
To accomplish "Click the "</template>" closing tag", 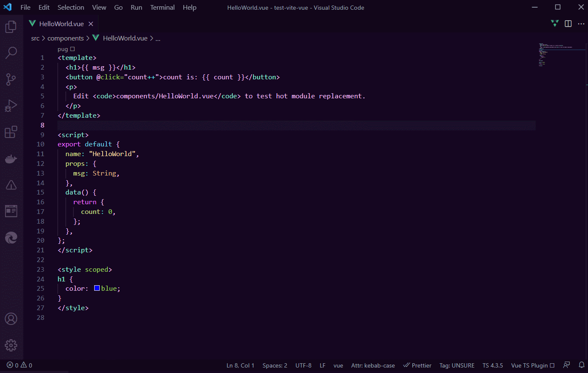I will click(79, 116).
